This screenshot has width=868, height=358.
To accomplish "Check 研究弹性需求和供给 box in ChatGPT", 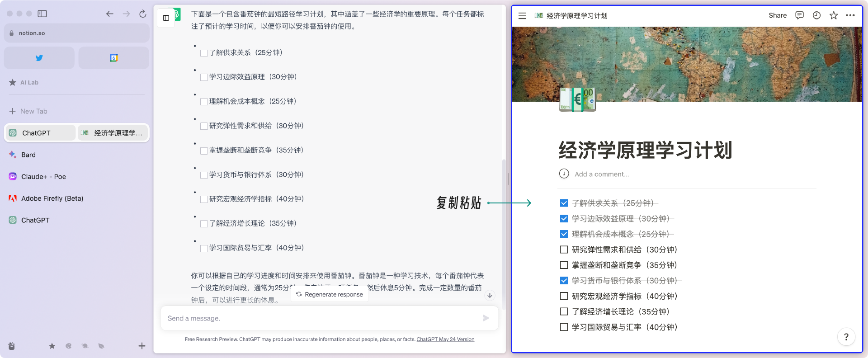I will 204,126.
